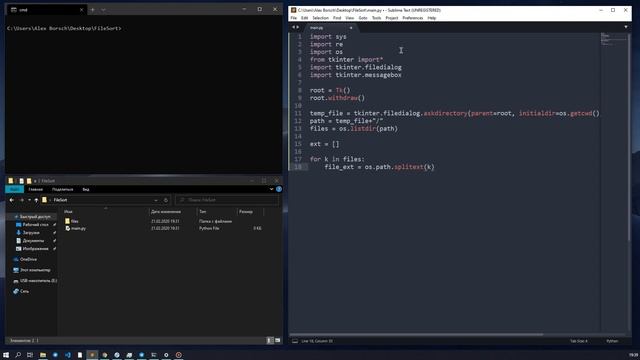The image size is (640, 360).
Task: Click 'ext = []' on line 15
Action: [324, 144]
